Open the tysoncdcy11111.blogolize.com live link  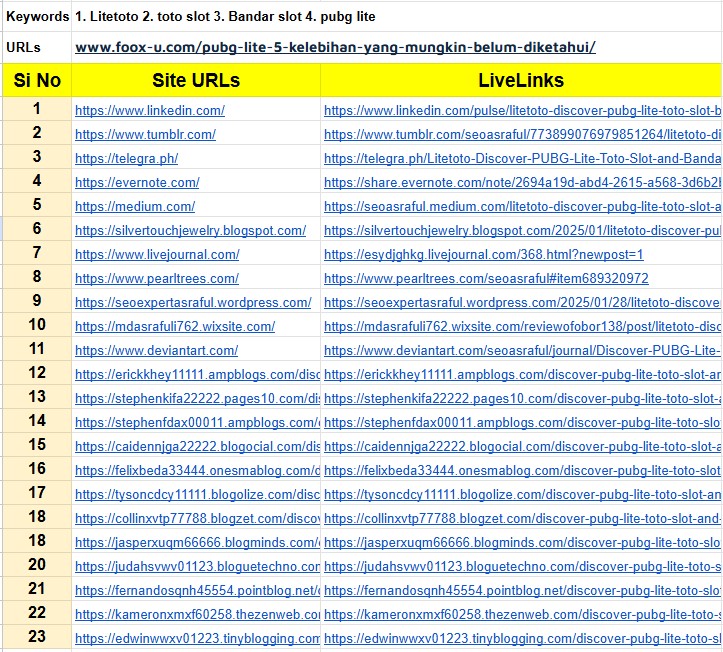click(522, 494)
